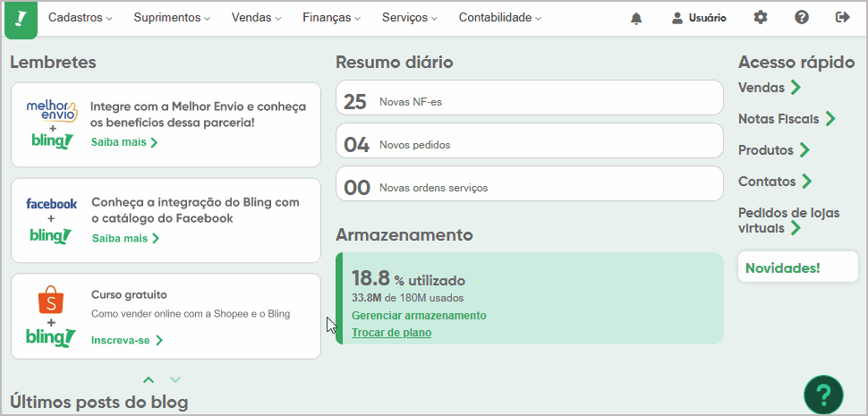Click the logout exit icon
Image resolution: width=868 pixels, height=416 pixels.
843,18
